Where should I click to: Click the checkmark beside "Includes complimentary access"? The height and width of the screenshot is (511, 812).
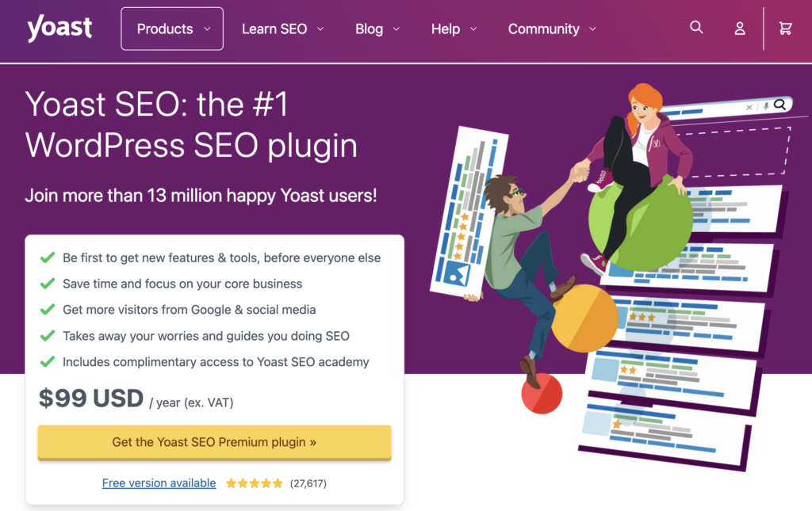(x=48, y=361)
